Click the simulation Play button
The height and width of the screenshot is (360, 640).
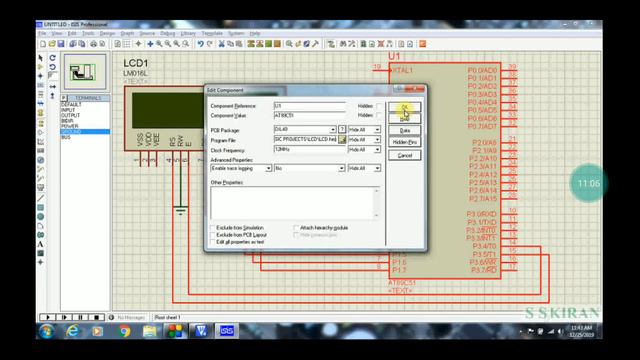(47, 317)
